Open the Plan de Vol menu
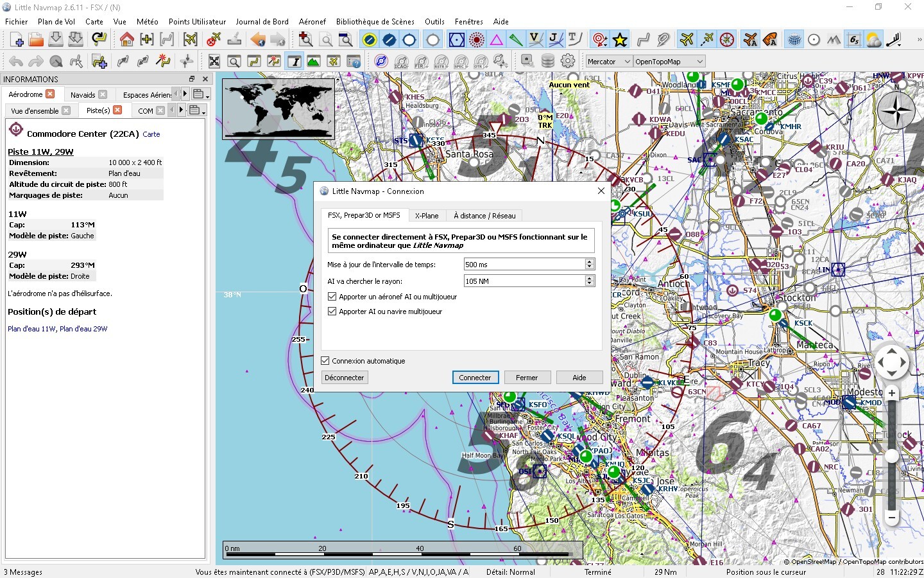 [56, 21]
